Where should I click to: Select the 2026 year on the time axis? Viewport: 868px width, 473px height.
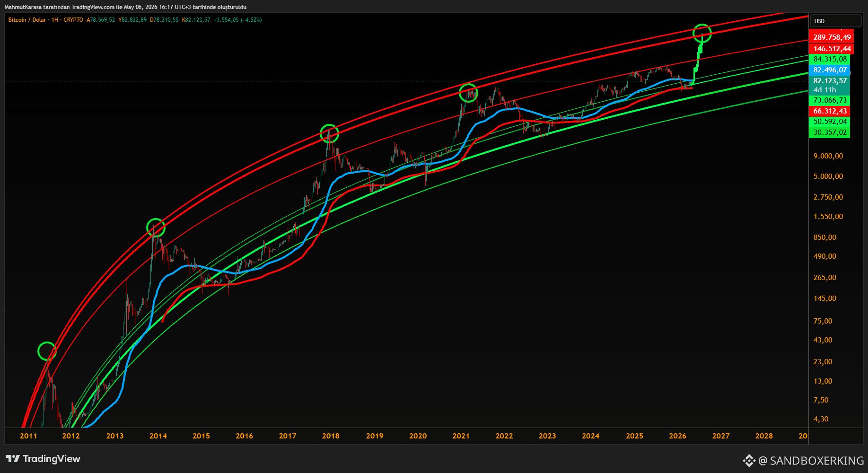pos(678,436)
